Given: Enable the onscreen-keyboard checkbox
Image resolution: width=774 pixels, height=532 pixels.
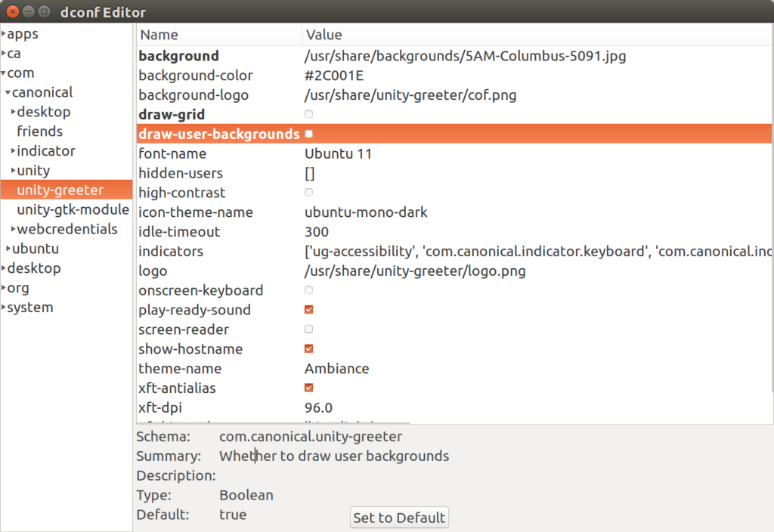Looking at the screenshot, I should [x=309, y=290].
